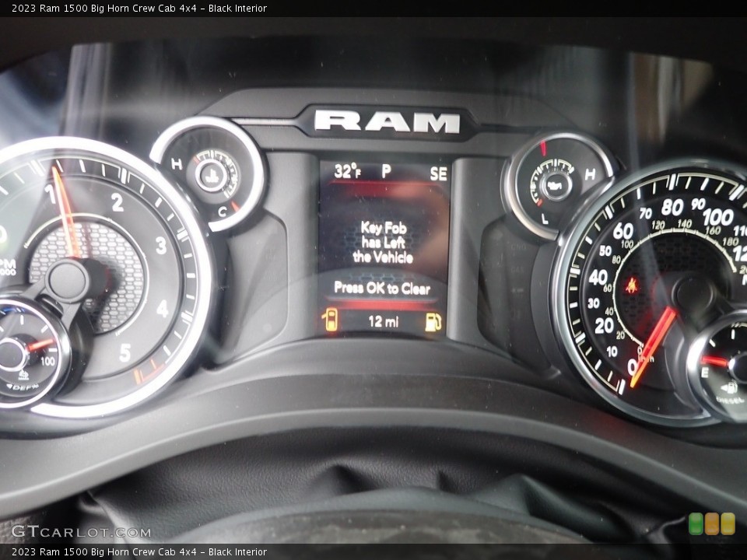Click the 'L' on the oil gauge
The height and width of the screenshot is (560, 747).
pyautogui.click(x=545, y=219)
